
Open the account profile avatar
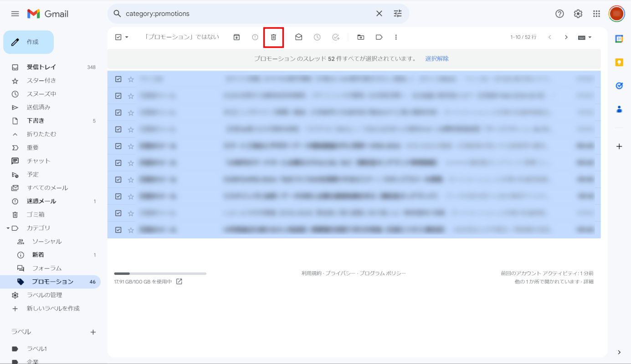click(616, 14)
